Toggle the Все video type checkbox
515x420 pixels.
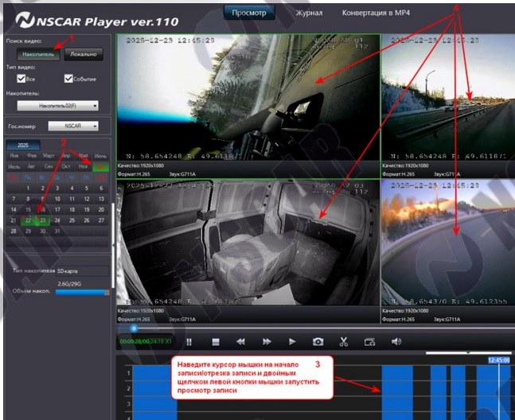[x=21, y=79]
